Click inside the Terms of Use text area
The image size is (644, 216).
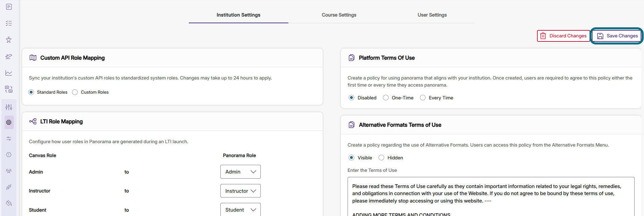tap(491, 196)
